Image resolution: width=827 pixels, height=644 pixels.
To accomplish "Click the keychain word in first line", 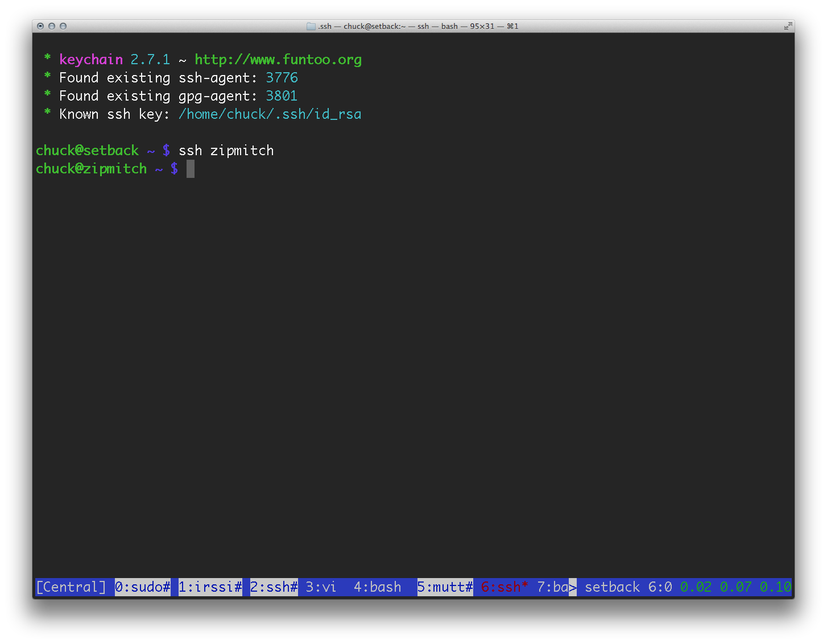I will point(91,60).
